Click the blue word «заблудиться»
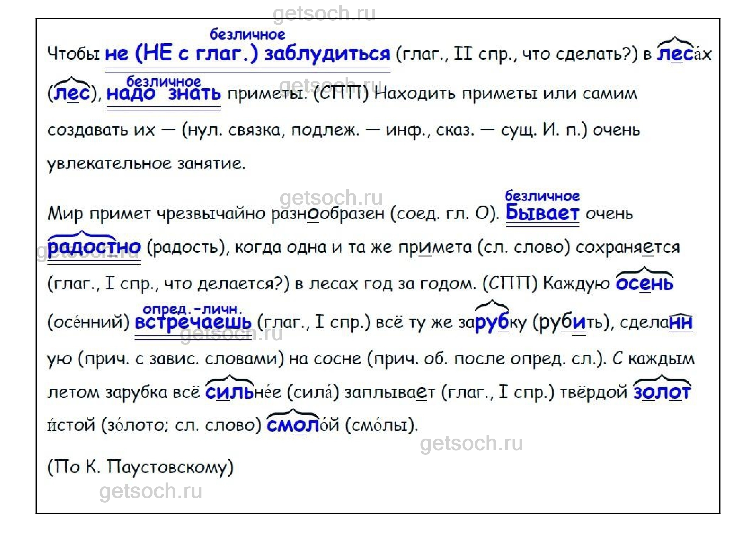Image resolution: width=756 pixels, height=544 pixels. (x=327, y=54)
